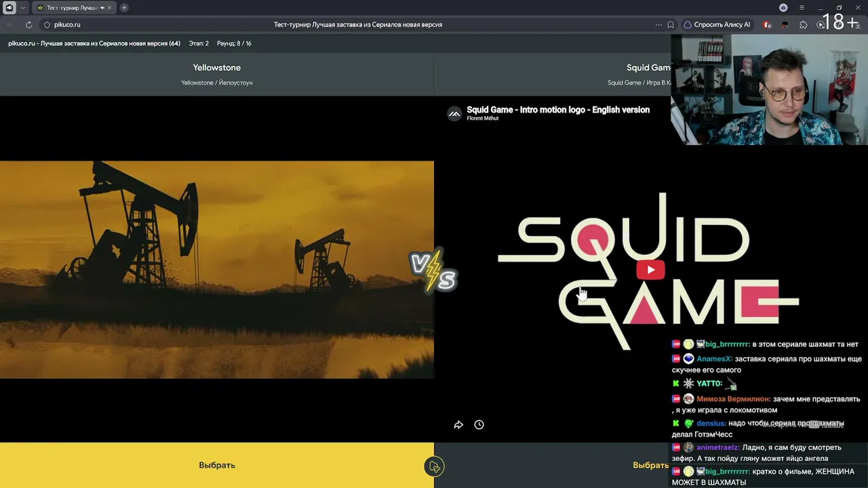Click the round cursor icon between Выбрать buttons
868x488 pixels.
434,466
